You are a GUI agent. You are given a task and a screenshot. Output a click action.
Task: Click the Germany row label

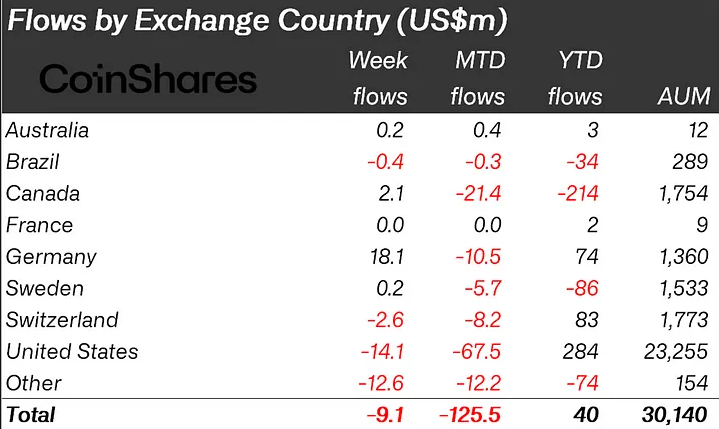51,257
